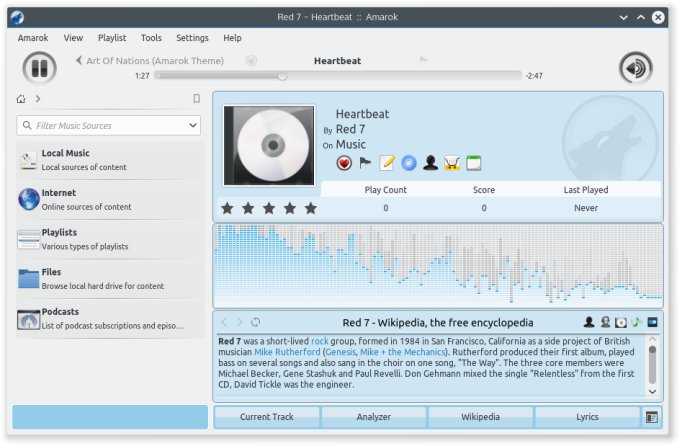The height and width of the screenshot is (446, 680).
Task: Click the Wikipedia scrollbar down arrow
Action: [652, 392]
